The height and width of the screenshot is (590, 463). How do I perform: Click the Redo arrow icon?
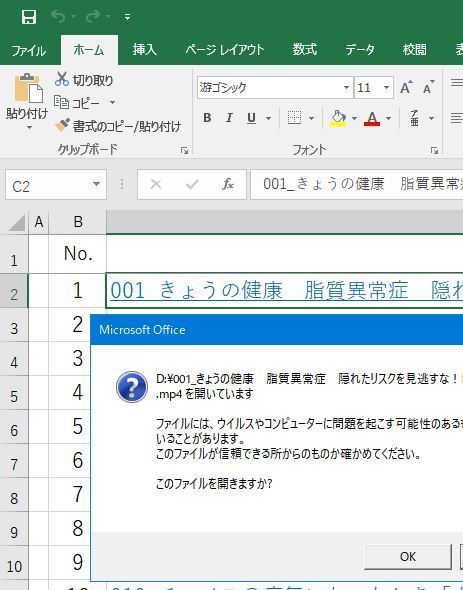pos(93,16)
